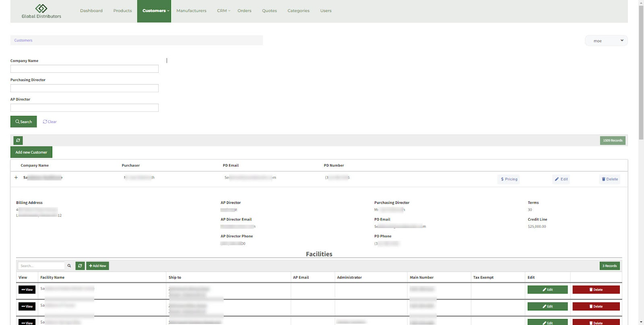Sort by PD Email column header

click(231, 165)
